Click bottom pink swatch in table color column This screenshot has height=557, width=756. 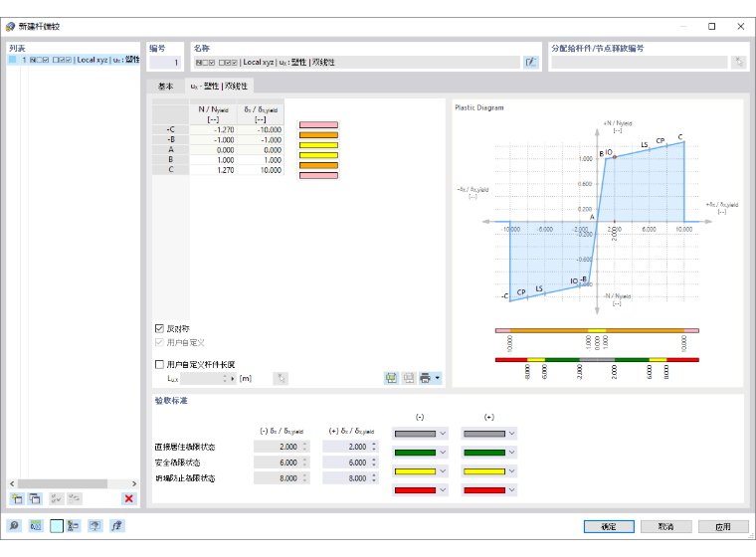tap(318, 175)
